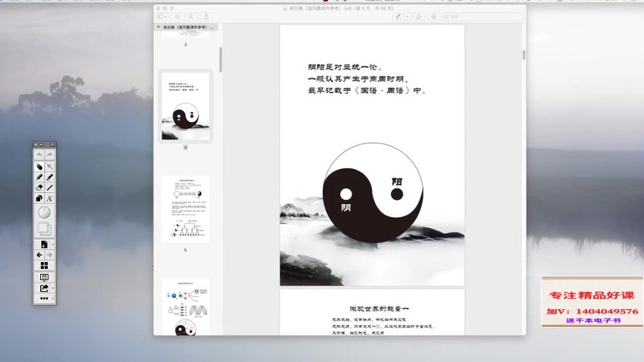Click the text line '一般认其产生于商周时期'
Screen dimensions: 644x362
point(358,79)
